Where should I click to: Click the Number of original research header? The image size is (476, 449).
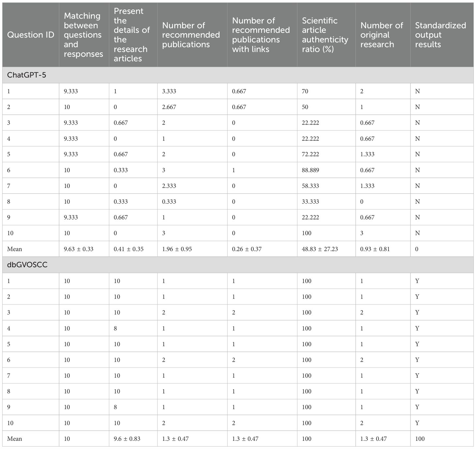tap(381, 35)
